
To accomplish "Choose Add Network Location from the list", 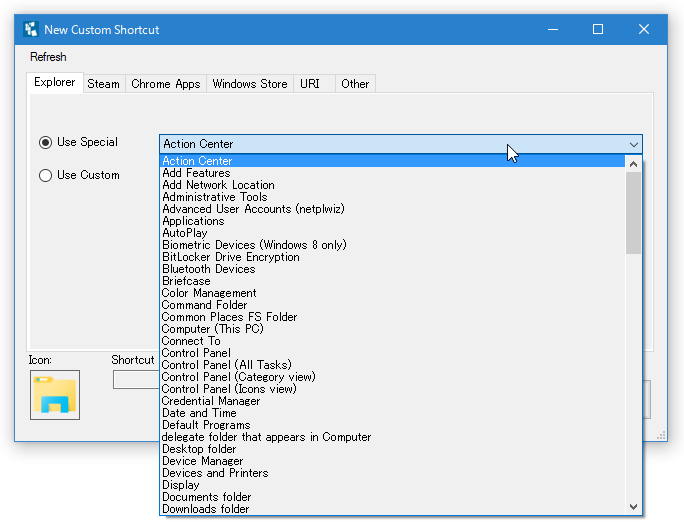I will pos(393,185).
